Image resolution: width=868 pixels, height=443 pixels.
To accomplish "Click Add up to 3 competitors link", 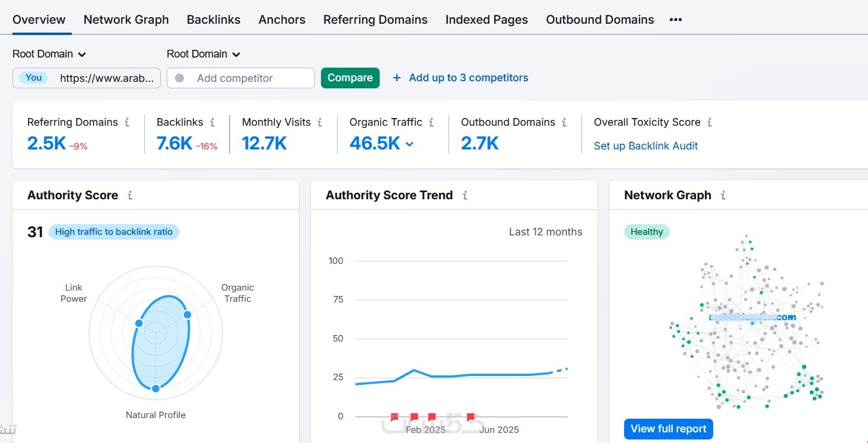I will point(460,78).
